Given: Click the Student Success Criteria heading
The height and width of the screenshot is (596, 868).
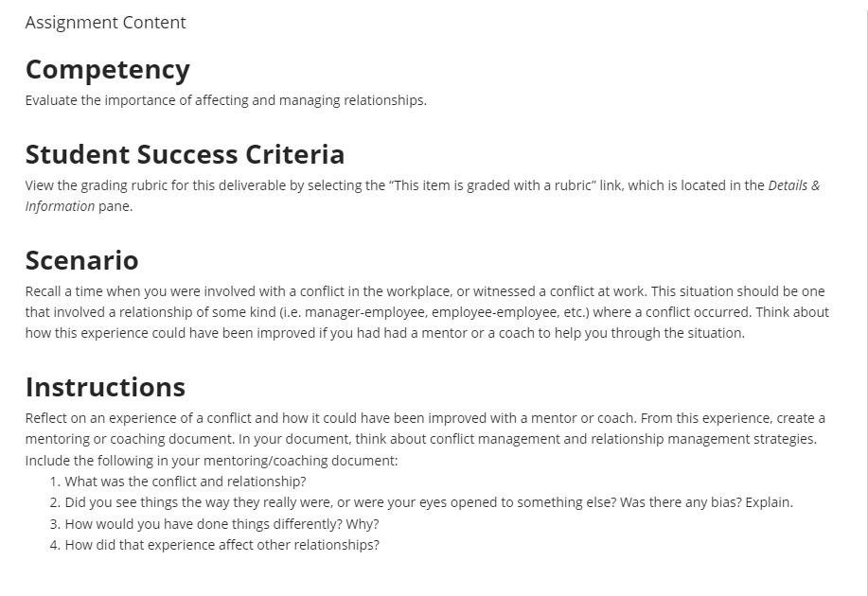Looking at the screenshot, I should (185, 154).
